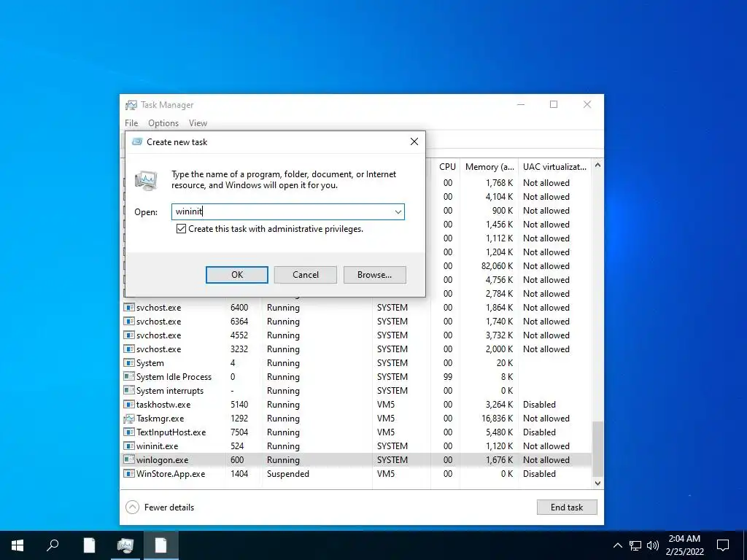Click the Create new task dialog title icon
Viewport: 747px width, 560px height.
coord(137,142)
